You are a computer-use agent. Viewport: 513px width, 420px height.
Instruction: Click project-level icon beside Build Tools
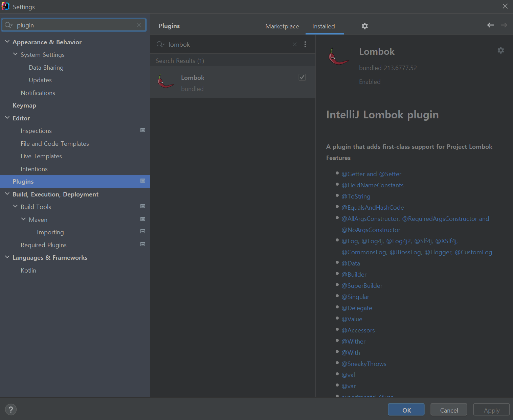[143, 206]
